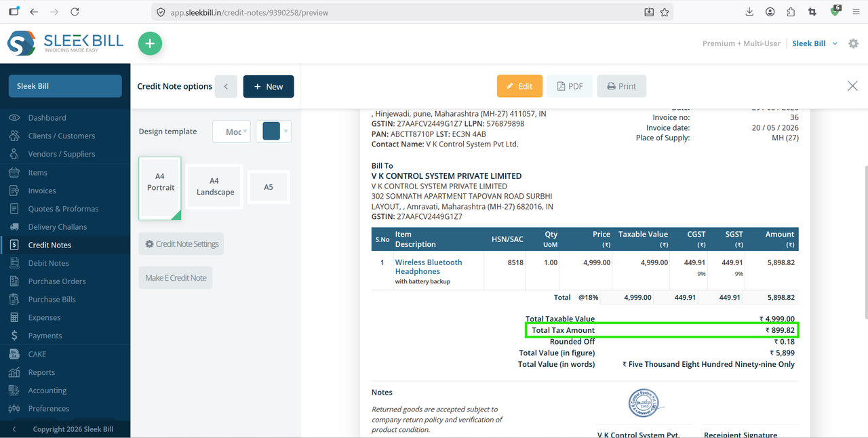Viewport: 868px width, 438px height.
Task: Click HSN/SAC code 8518
Action: click(515, 262)
